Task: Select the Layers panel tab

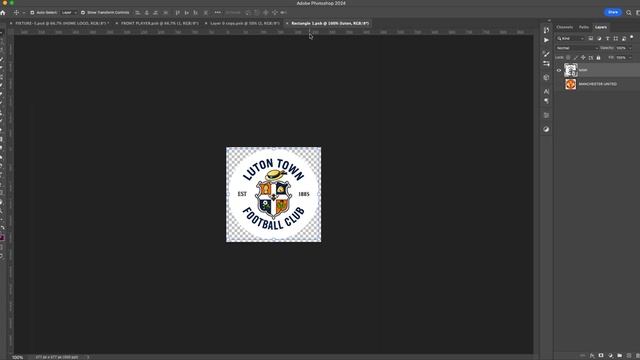Action: click(x=601, y=27)
